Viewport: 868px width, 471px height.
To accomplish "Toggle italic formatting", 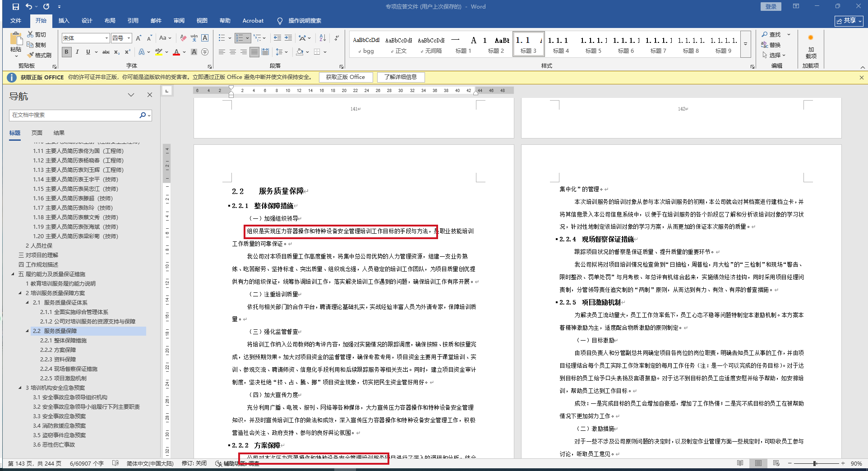I will 77,52.
